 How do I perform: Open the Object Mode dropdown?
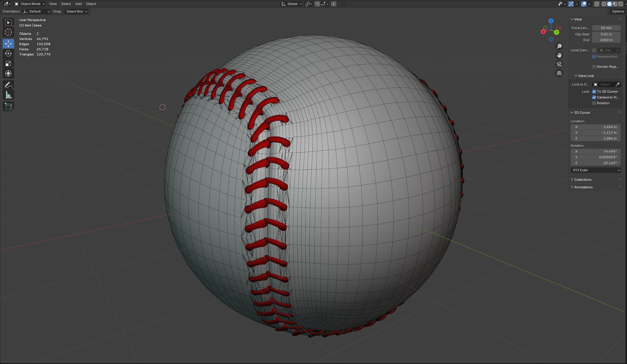coord(30,4)
